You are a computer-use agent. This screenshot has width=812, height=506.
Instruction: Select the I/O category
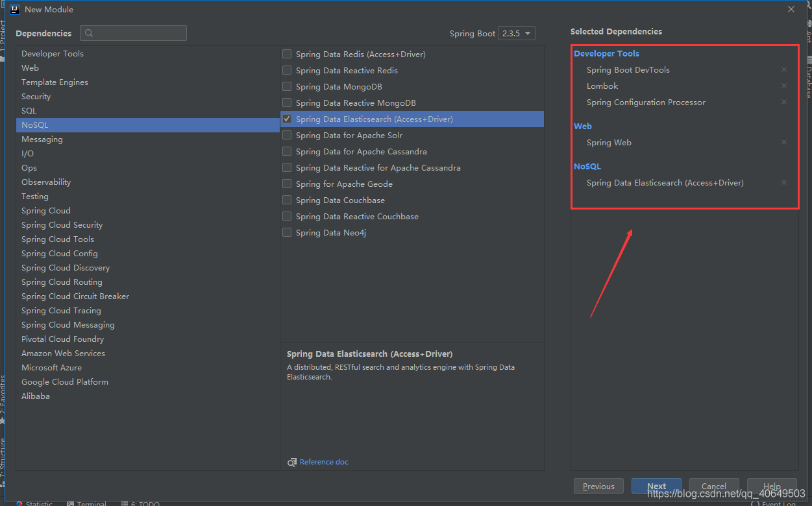[x=148, y=153]
